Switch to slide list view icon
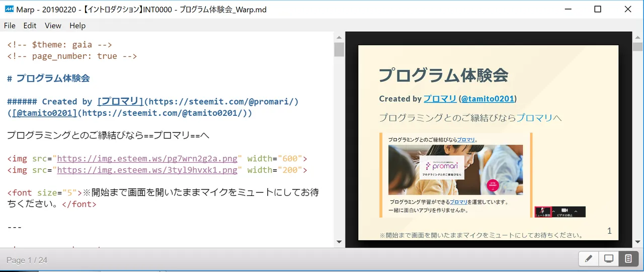644x272 pixels. [628, 259]
